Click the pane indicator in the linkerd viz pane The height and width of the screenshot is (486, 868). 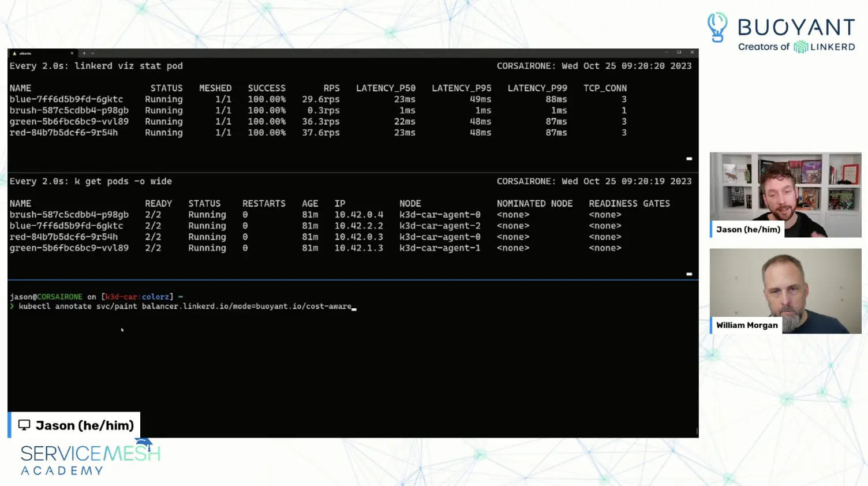coord(689,158)
